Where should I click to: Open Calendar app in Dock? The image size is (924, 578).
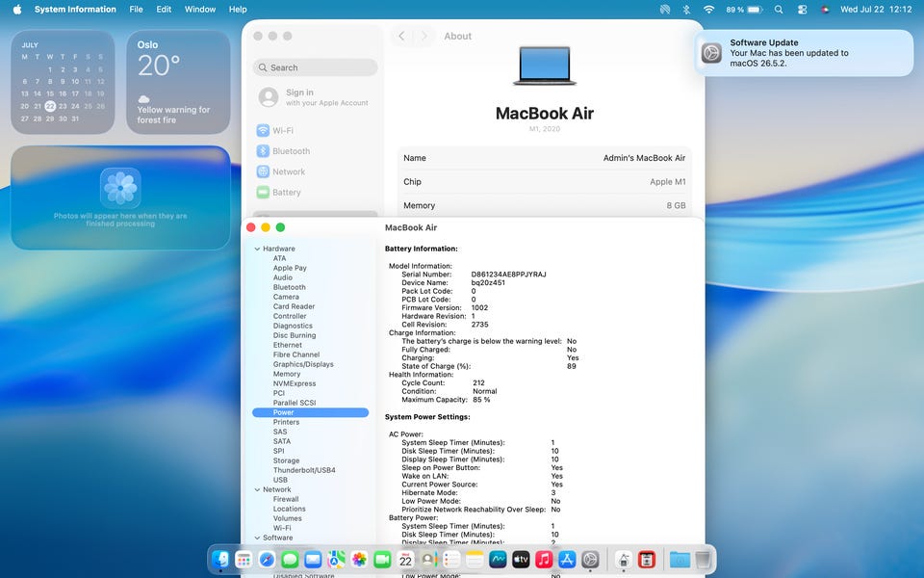405,559
